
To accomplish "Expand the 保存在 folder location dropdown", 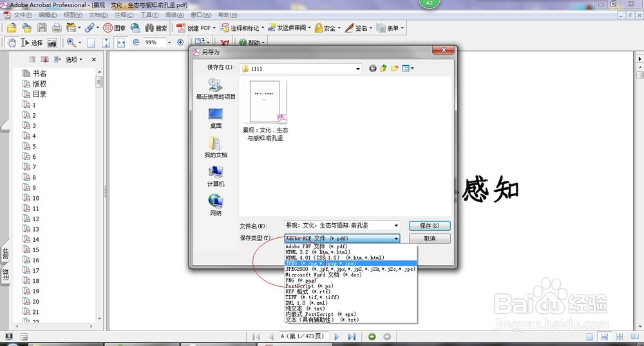I will (x=358, y=68).
